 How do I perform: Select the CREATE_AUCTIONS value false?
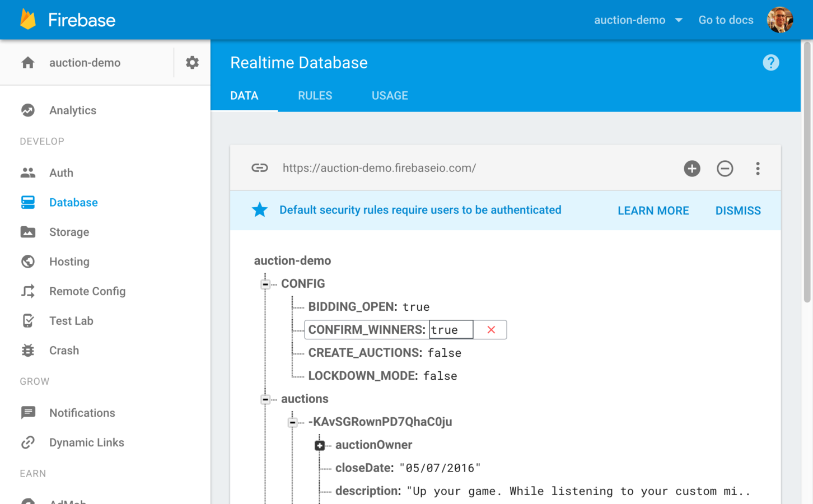(445, 353)
